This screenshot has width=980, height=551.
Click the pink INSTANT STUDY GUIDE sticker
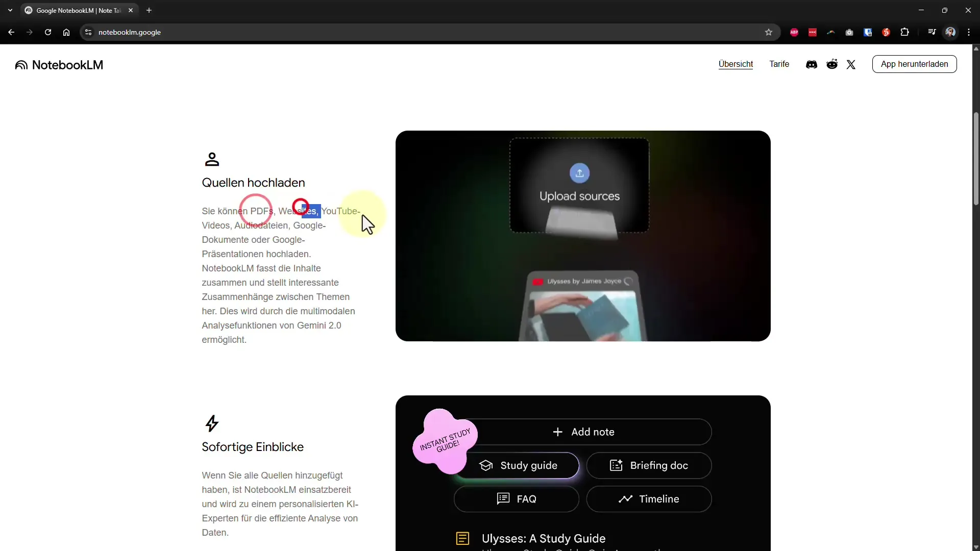(445, 440)
